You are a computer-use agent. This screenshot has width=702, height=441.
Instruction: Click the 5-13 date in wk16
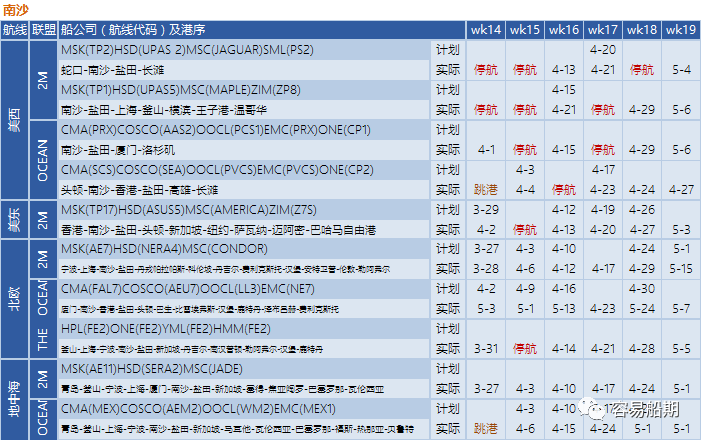(564, 309)
